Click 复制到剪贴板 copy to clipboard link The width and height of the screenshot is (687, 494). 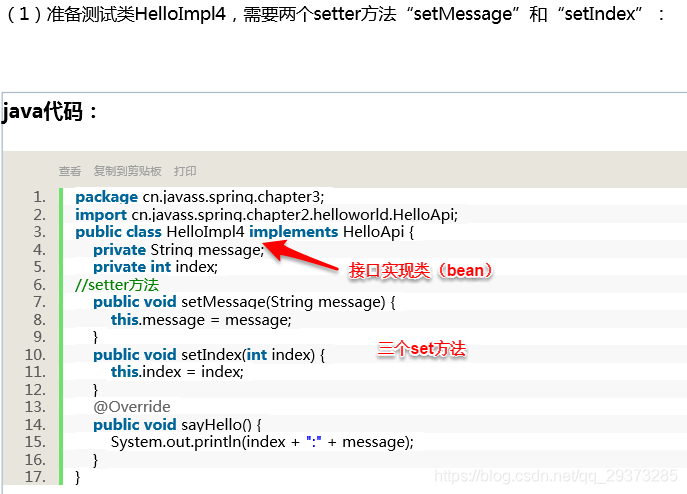pos(127,171)
